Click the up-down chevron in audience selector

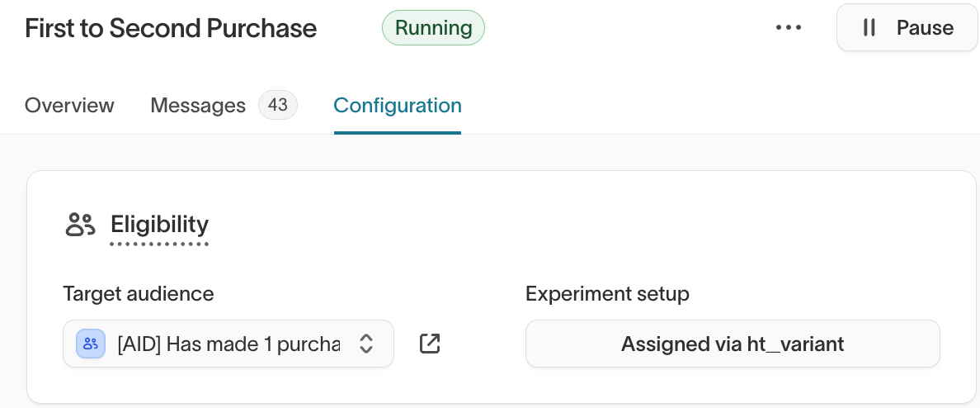click(366, 344)
